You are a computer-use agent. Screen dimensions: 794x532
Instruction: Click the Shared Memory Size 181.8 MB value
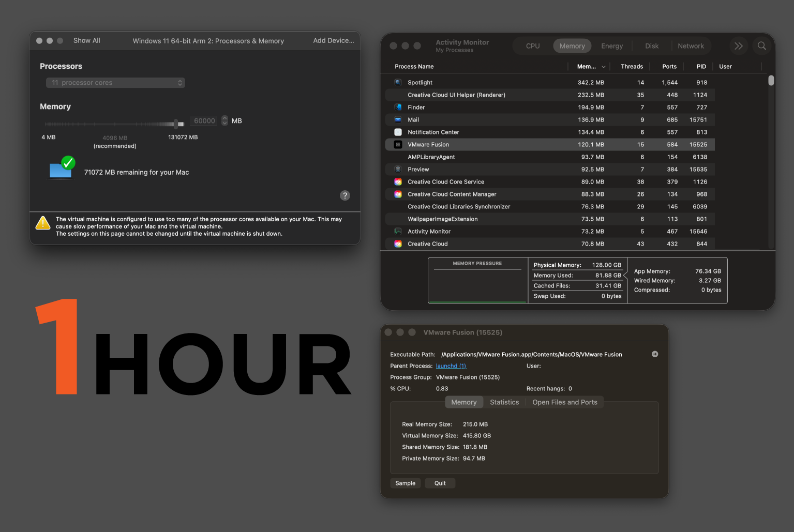[475, 447]
